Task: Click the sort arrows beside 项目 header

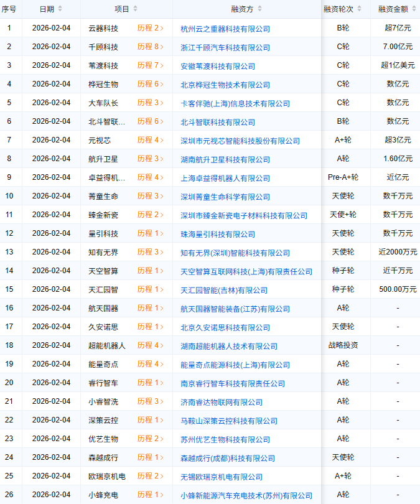Action: click(135, 9)
